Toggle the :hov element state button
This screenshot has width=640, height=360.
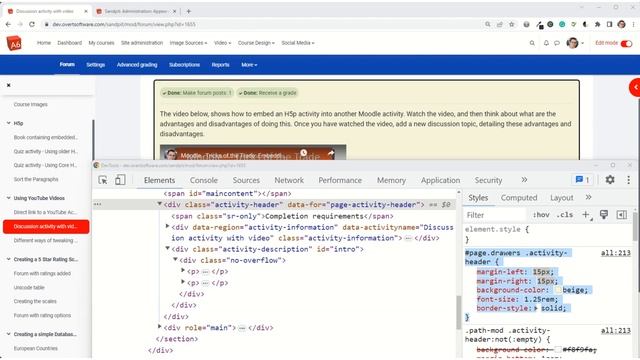[541, 215]
